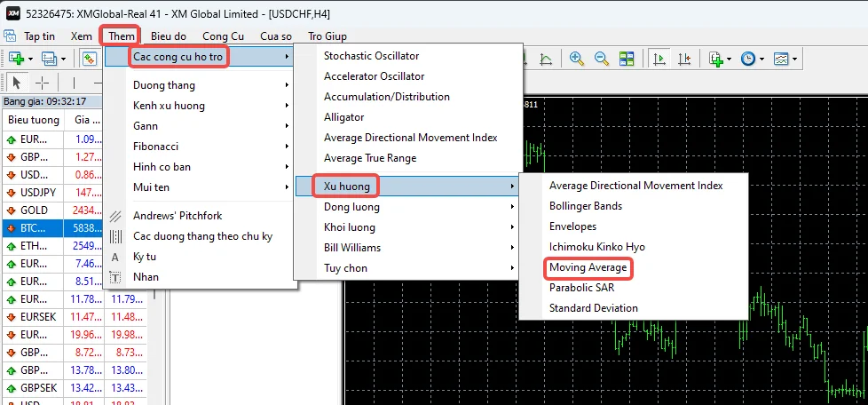The width and height of the screenshot is (868, 405).
Task: Select the Crosshair tool
Action: (x=42, y=83)
